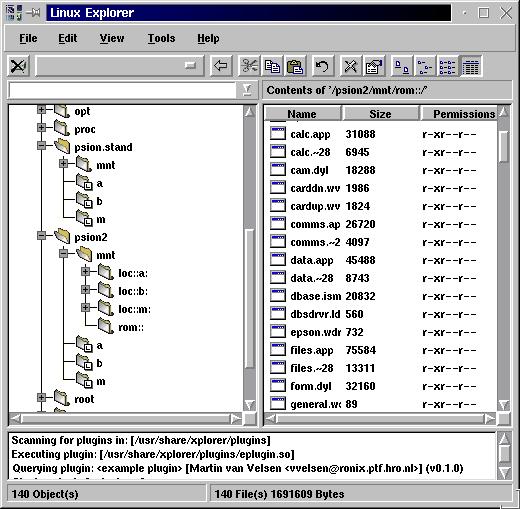Click the stop/disconnect icon at toolbar start
This screenshot has width=520, height=509.
click(18, 66)
